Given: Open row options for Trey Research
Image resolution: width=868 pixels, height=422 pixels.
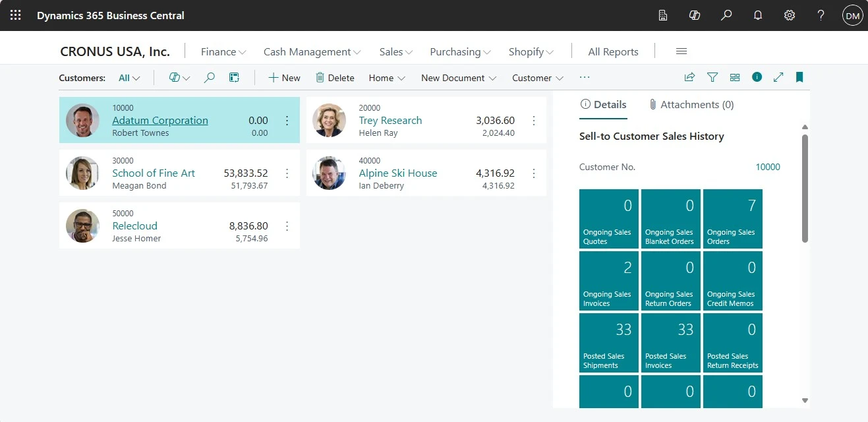Looking at the screenshot, I should tap(534, 121).
